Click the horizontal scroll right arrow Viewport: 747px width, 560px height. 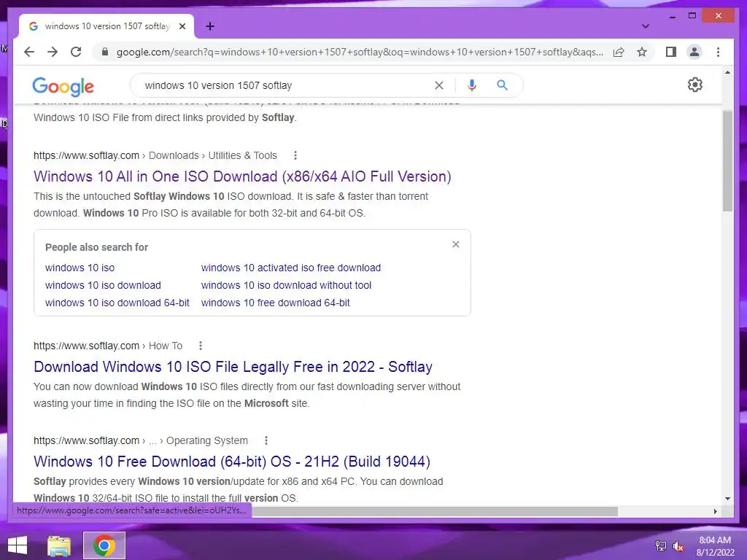(x=715, y=511)
